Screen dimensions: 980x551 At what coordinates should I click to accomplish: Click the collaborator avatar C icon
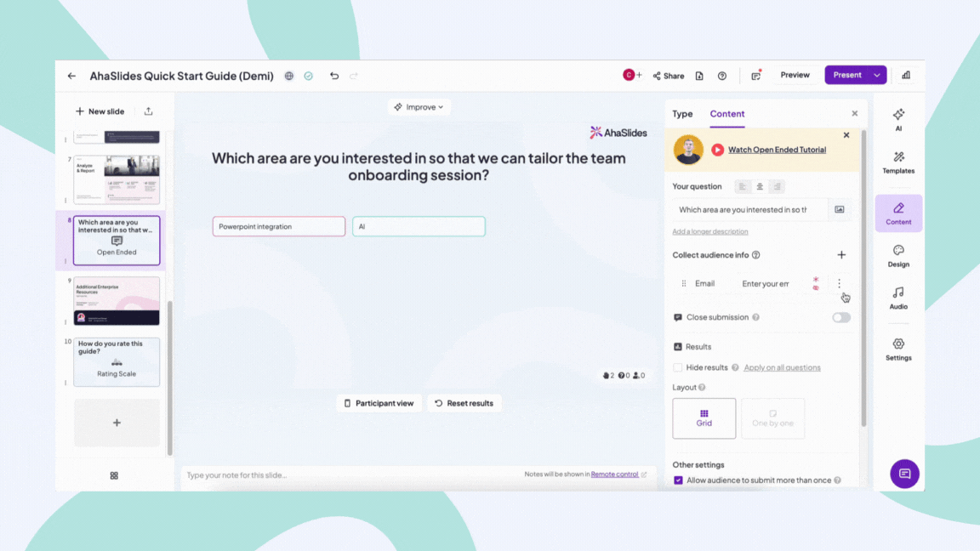tap(628, 75)
